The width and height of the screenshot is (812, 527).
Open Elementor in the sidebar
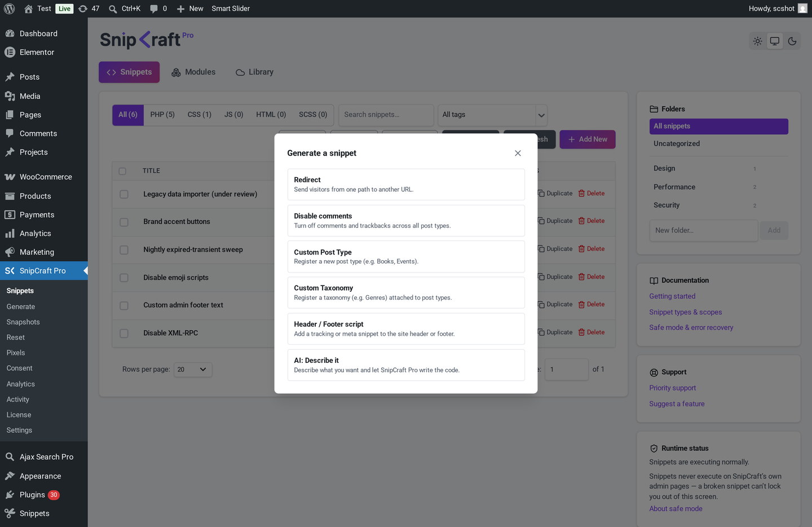click(44, 52)
